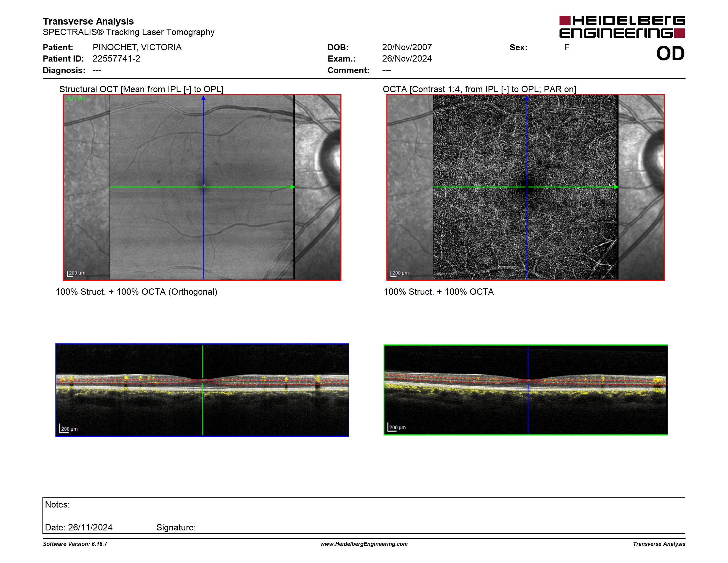Click 'SPECTRALIS® Tracking Laser Tomography' subtitle
Viewport: 728px width, 563px height.
[129, 32]
